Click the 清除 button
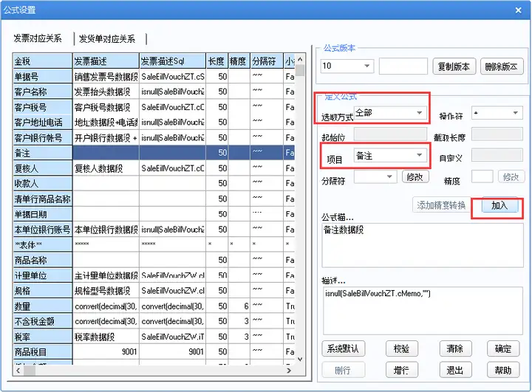This screenshot has width=532, height=392. 455,348
